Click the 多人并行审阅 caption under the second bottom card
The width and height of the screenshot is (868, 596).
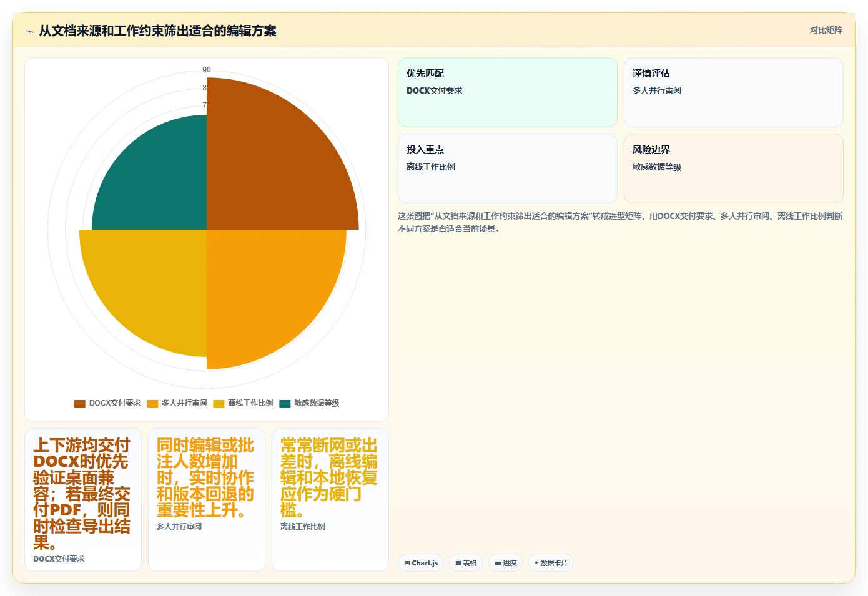point(179,527)
